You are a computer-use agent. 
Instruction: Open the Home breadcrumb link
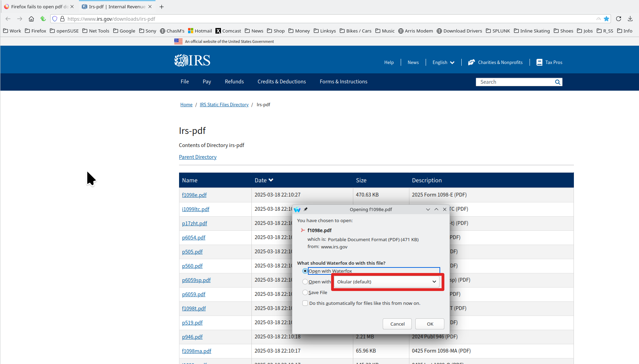tap(186, 104)
